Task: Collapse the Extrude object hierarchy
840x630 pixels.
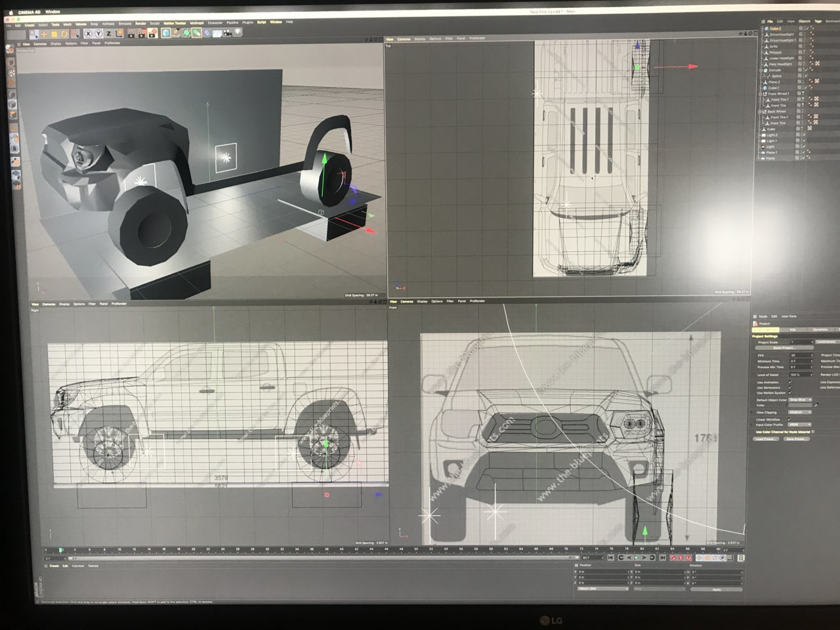Action: coord(761,70)
